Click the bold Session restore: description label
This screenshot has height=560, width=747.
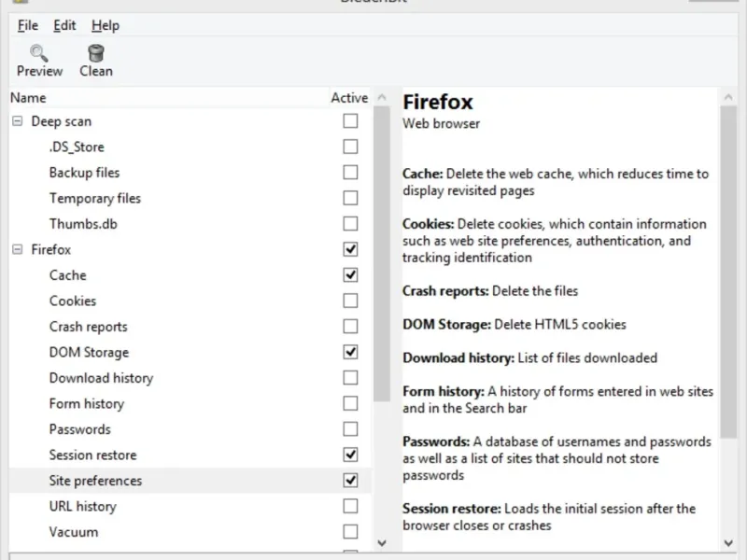click(x=452, y=509)
